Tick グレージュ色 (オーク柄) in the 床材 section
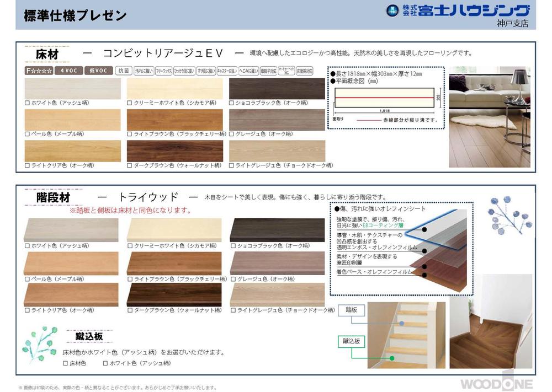This screenshot has height=392, width=552. tap(231, 134)
